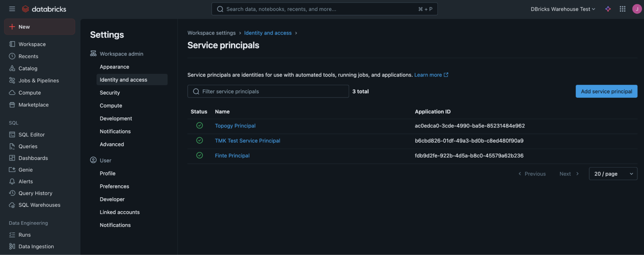Open the Topogy Principal link
The width and height of the screenshot is (644, 255).
235,126
